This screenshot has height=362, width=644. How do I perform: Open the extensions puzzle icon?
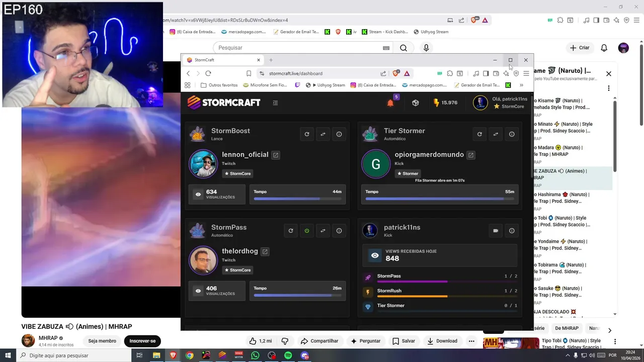click(450, 73)
